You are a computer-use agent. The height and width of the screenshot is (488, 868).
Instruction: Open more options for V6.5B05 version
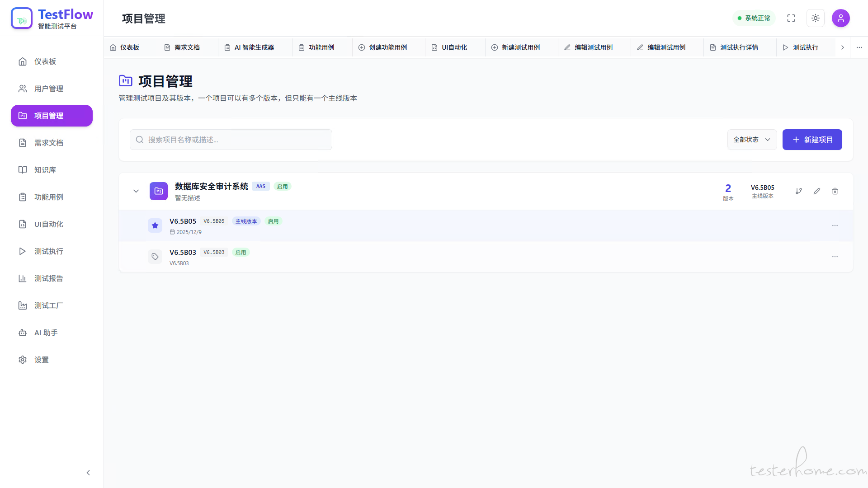click(835, 225)
